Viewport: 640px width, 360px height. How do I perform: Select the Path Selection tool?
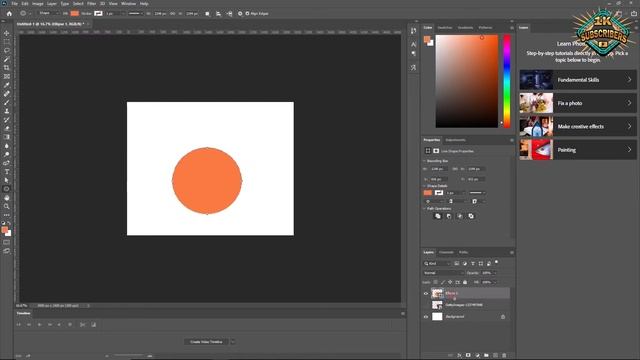point(7,180)
